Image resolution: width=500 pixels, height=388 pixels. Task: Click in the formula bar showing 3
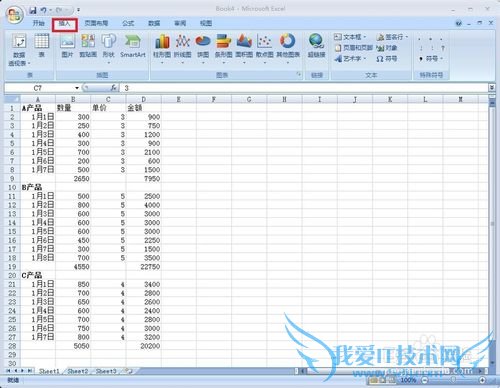303,88
